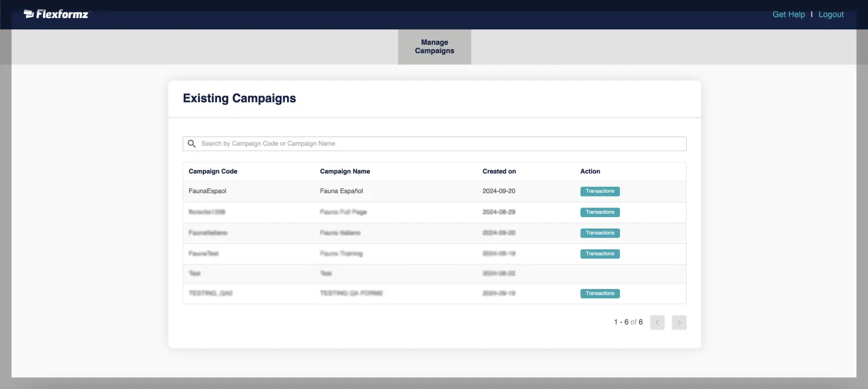
Task: Click the magnifying glass search icon
Action: click(192, 144)
